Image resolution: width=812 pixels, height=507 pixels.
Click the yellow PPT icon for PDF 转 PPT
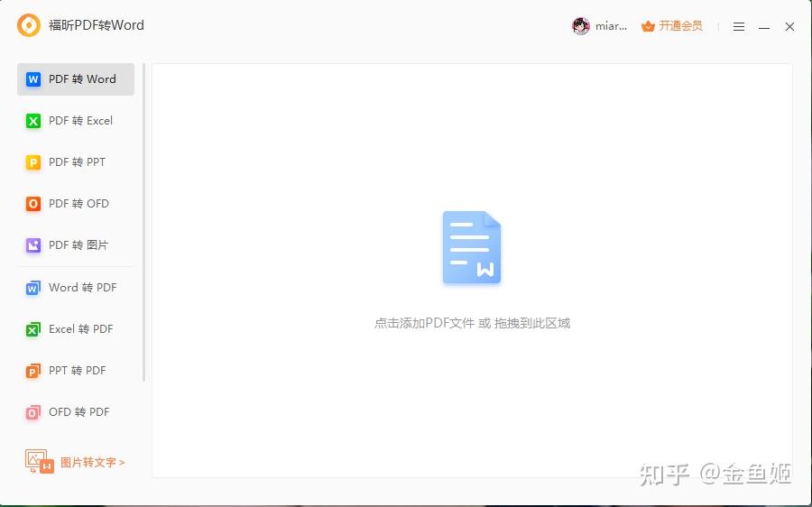(33, 162)
